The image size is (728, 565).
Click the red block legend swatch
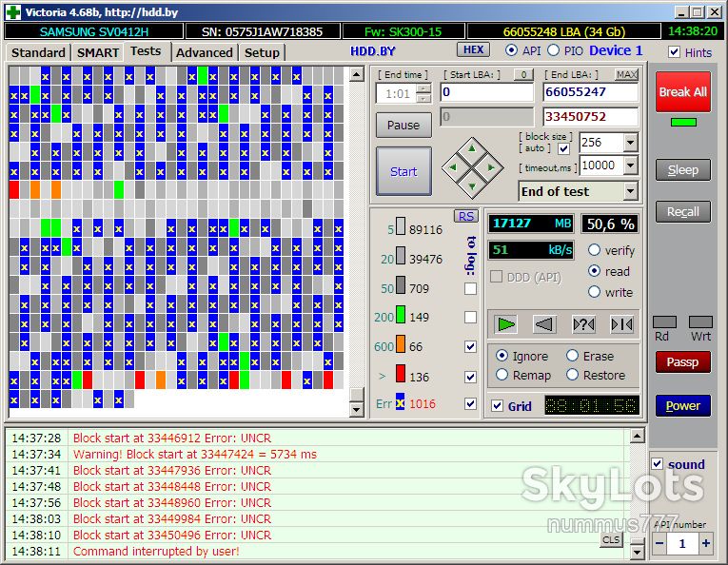pos(401,374)
